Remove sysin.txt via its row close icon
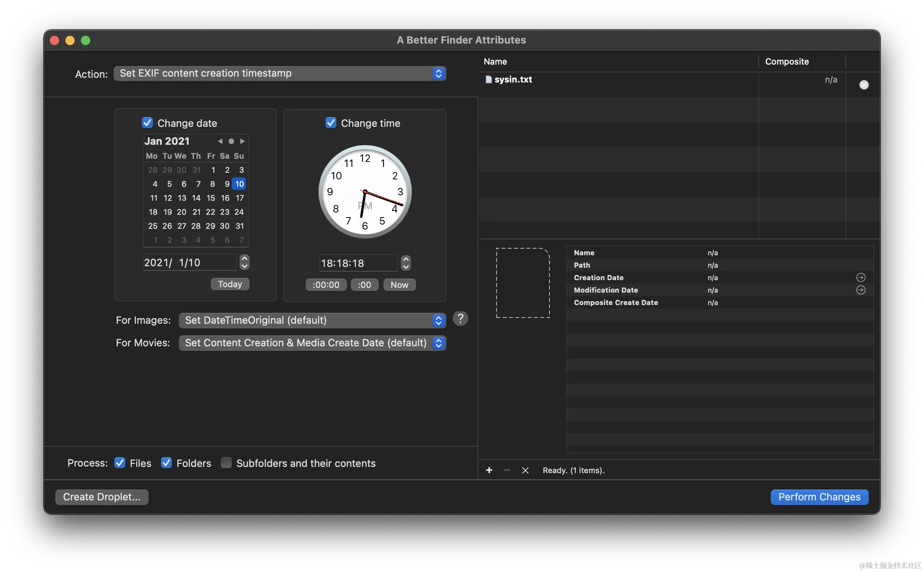This screenshot has width=924, height=572. tap(864, 84)
